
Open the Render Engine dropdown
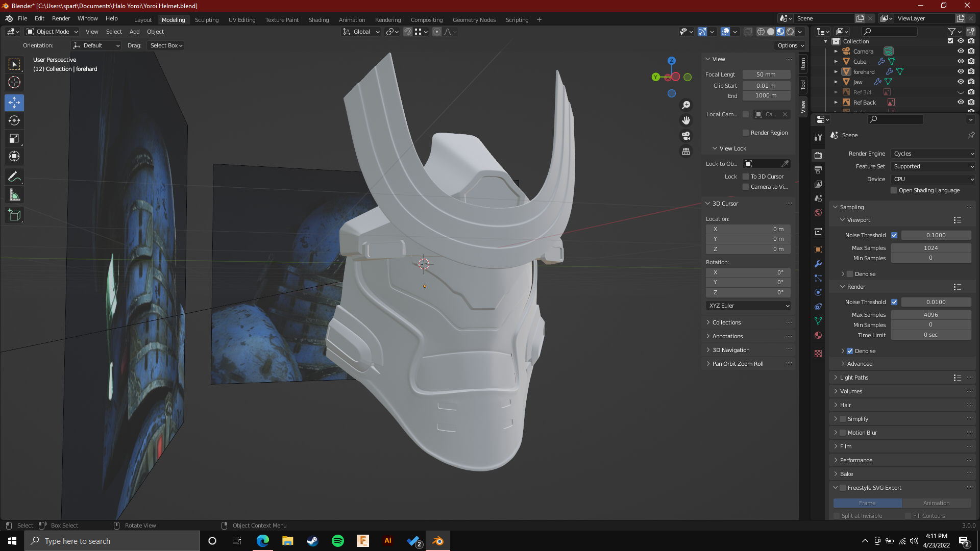[933, 154]
